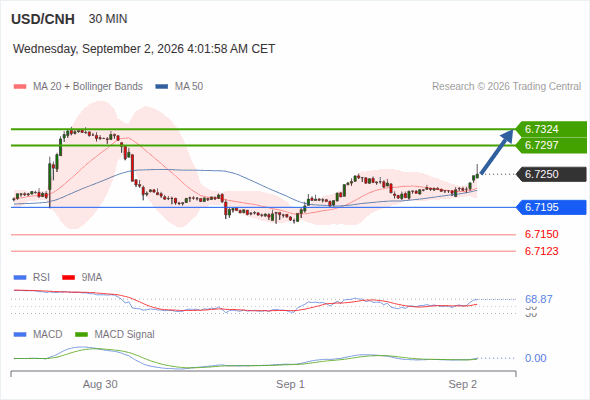Click the Sep 2 date axis label

click(462, 384)
